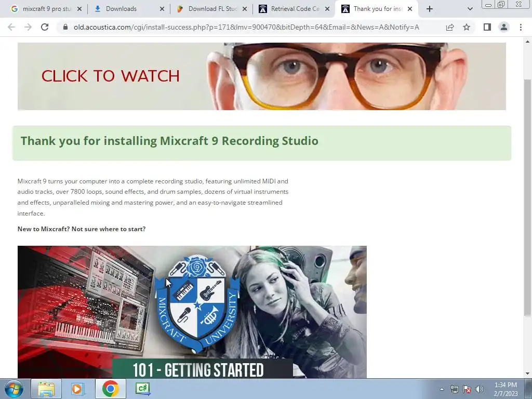This screenshot has height=399, width=532.
Task: Click the page vertical scrollbar thumb
Action: (527, 198)
